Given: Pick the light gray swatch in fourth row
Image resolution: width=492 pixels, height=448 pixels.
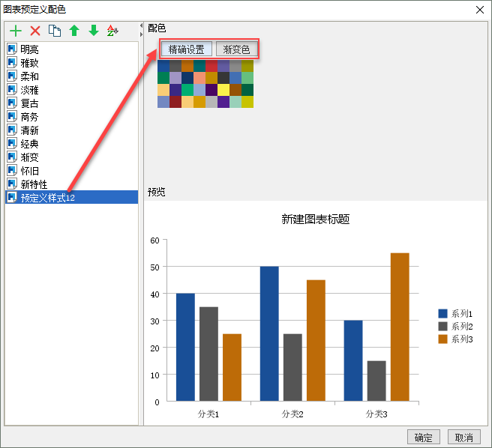Looking at the screenshot, I should [211, 102].
